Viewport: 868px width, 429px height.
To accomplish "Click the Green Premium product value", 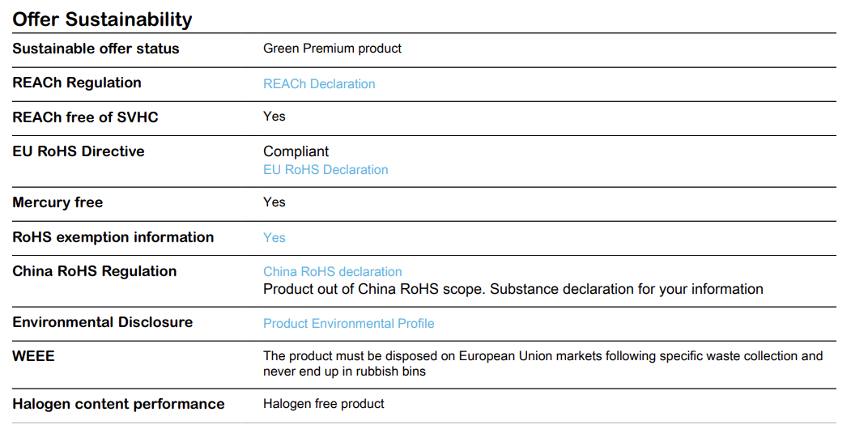I will (332, 49).
